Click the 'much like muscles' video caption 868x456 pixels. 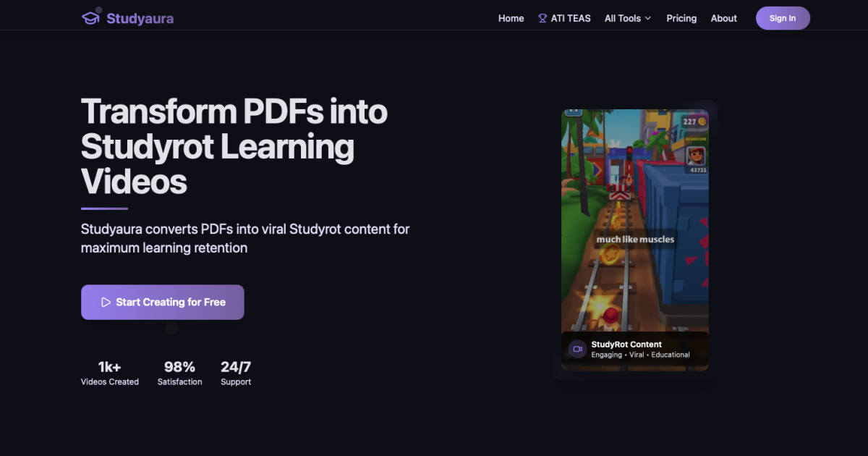point(635,240)
